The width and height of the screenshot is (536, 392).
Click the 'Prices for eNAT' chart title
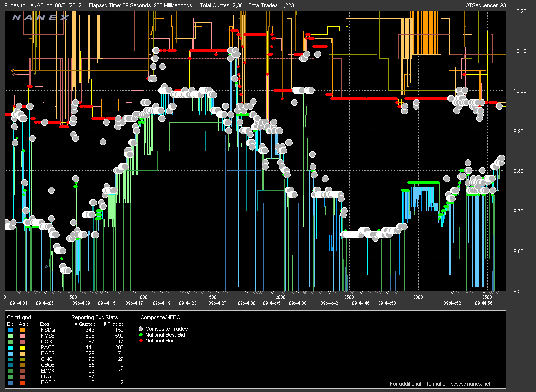point(24,5)
